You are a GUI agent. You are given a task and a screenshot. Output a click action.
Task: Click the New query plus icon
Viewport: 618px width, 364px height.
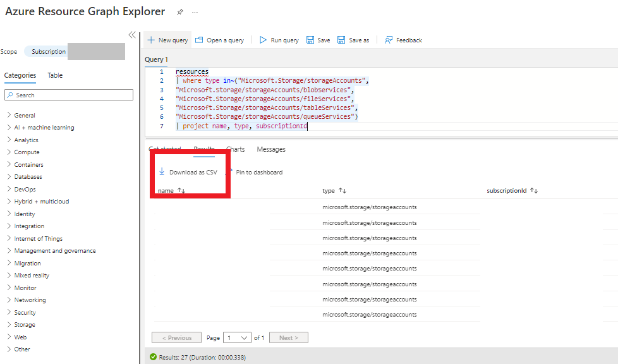[151, 40]
